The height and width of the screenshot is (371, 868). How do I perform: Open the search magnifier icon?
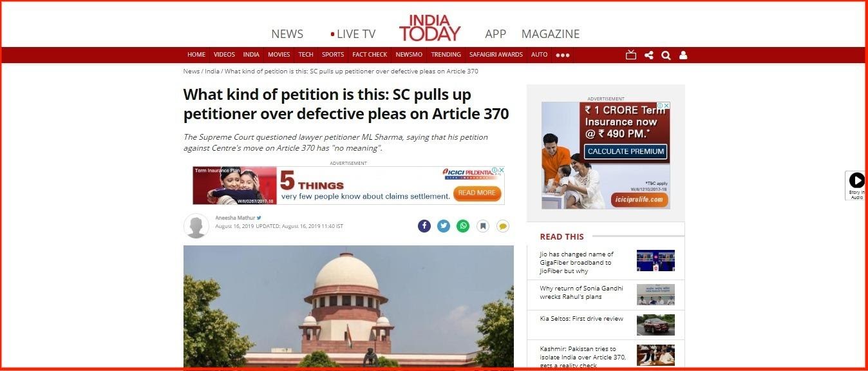click(x=666, y=55)
